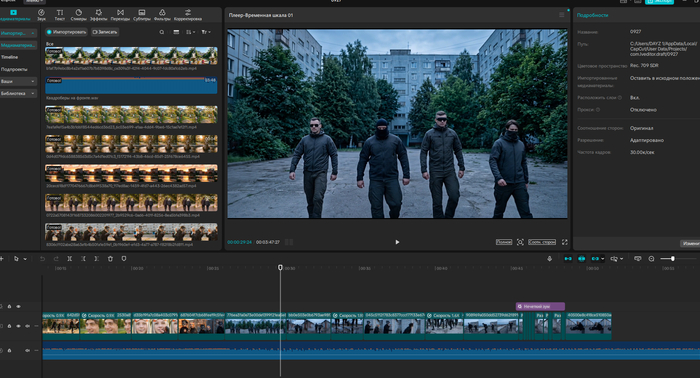Toggle the linkage button in timeline toolbar
This screenshot has height=378, width=700.
click(595, 258)
